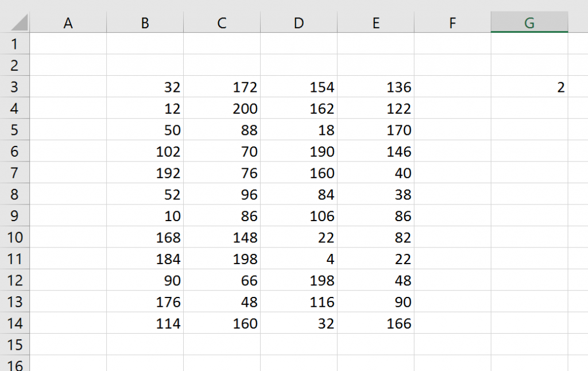Select column A header
The width and height of the screenshot is (588, 371).
click(68, 23)
